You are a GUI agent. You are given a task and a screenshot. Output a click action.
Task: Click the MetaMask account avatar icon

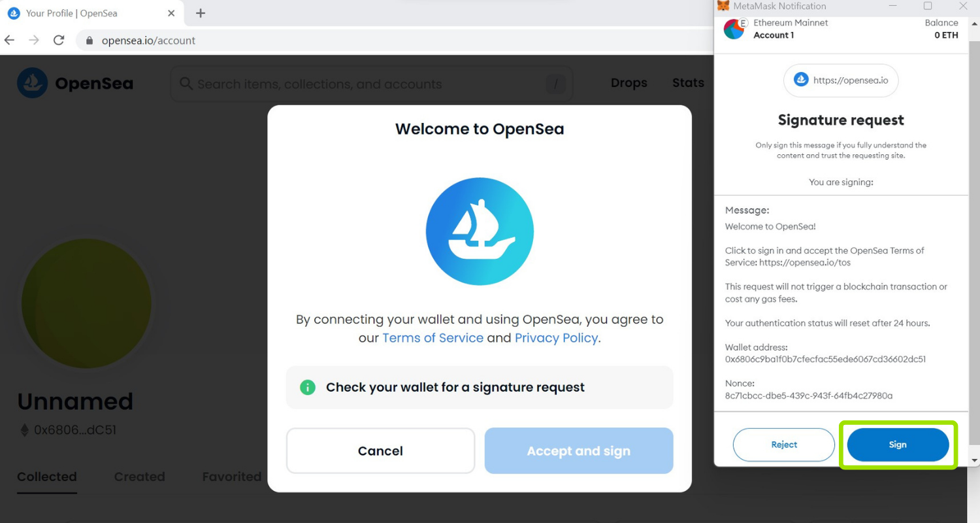click(734, 29)
